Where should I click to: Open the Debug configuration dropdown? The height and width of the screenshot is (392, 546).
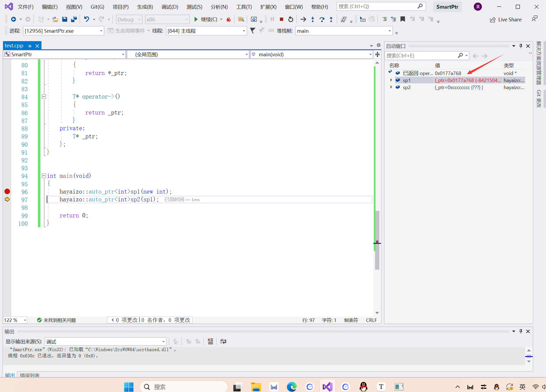click(x=129, y=19)
